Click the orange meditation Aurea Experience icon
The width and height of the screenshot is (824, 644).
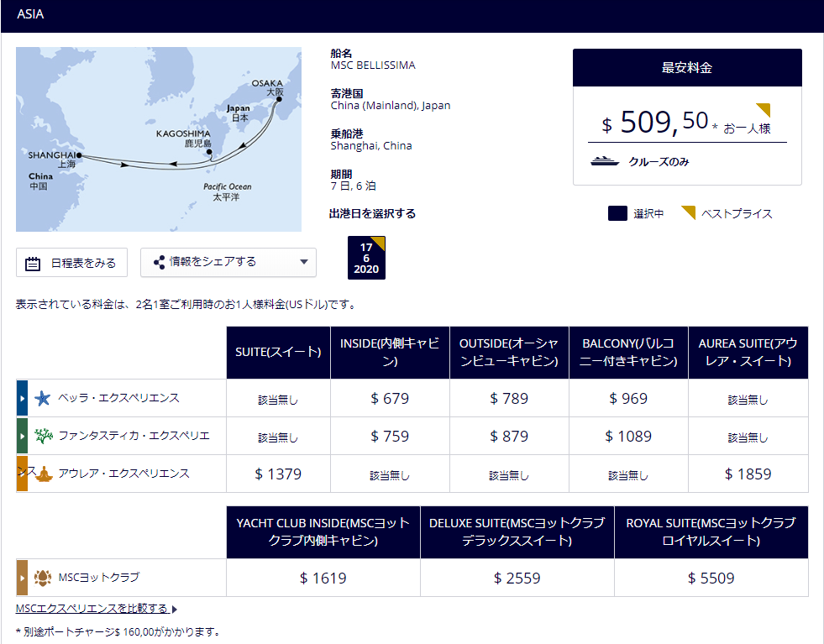pos(45,474)
